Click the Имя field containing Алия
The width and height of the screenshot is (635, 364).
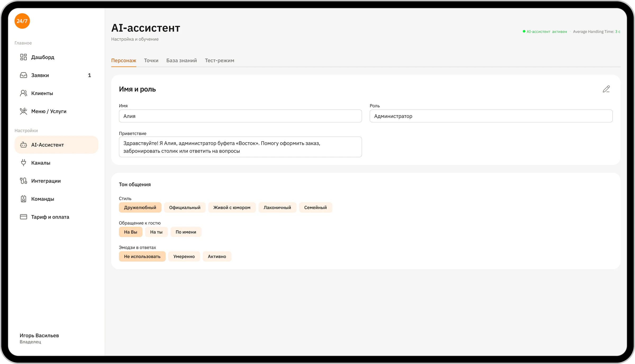pos(240,116)
